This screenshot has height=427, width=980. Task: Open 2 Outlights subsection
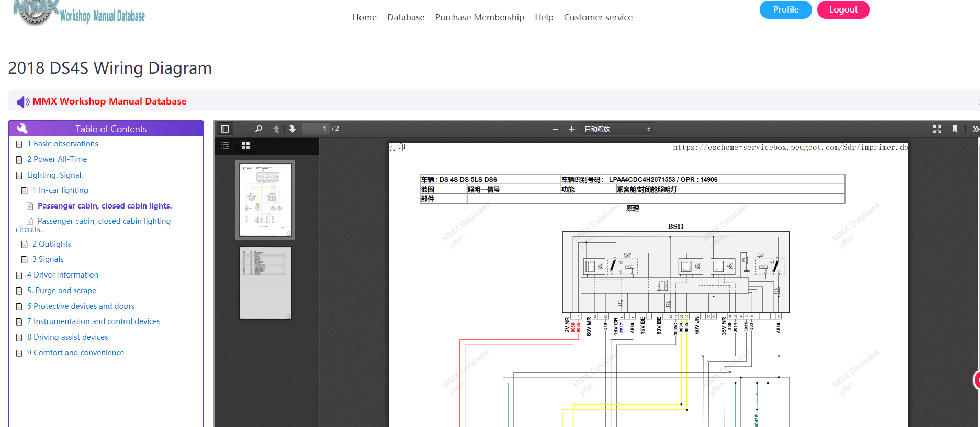tap(52, 244)
